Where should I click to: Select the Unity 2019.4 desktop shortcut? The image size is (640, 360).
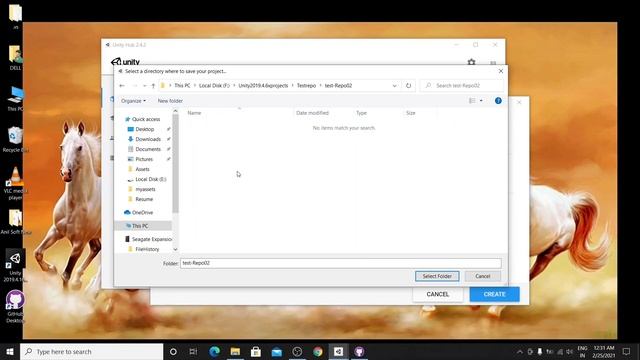(x=15, y=266)
